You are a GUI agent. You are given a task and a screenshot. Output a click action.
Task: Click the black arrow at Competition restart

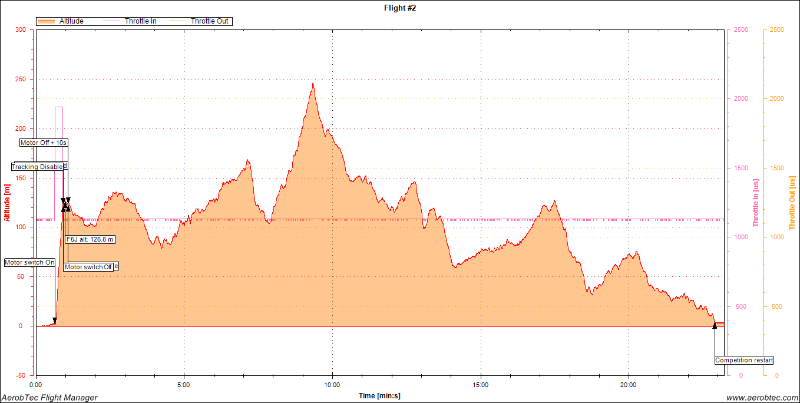pos(713,324)
